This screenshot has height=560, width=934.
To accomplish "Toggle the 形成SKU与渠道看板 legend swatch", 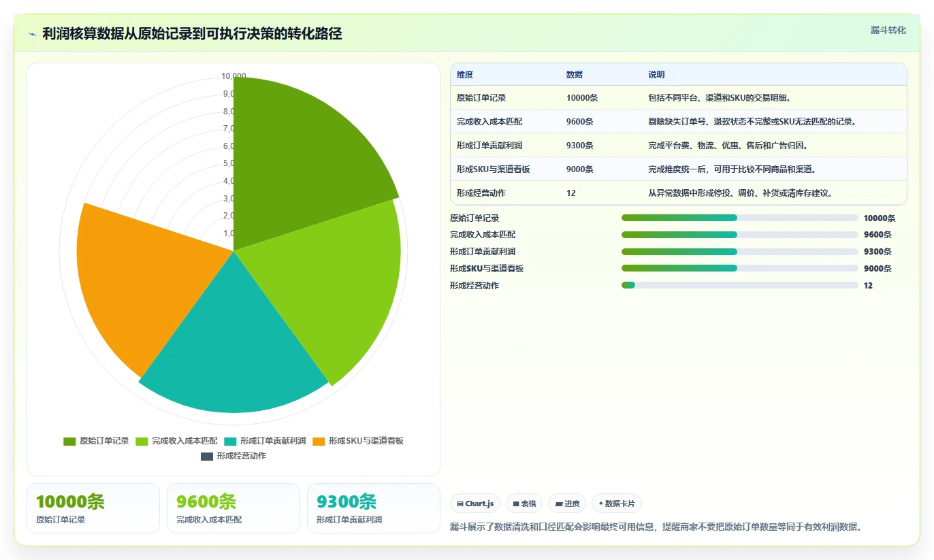I will tap(319, 441).
